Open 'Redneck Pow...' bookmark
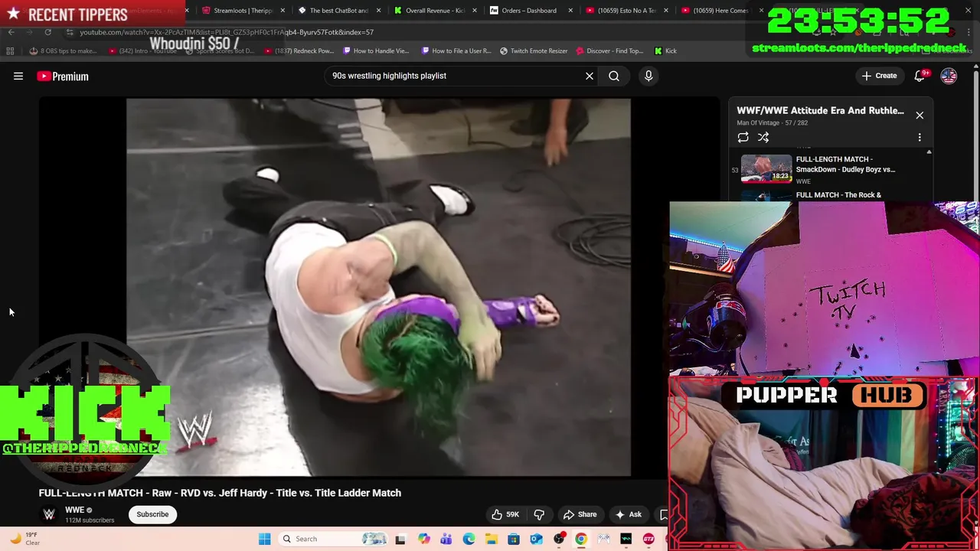 point(299,51)
